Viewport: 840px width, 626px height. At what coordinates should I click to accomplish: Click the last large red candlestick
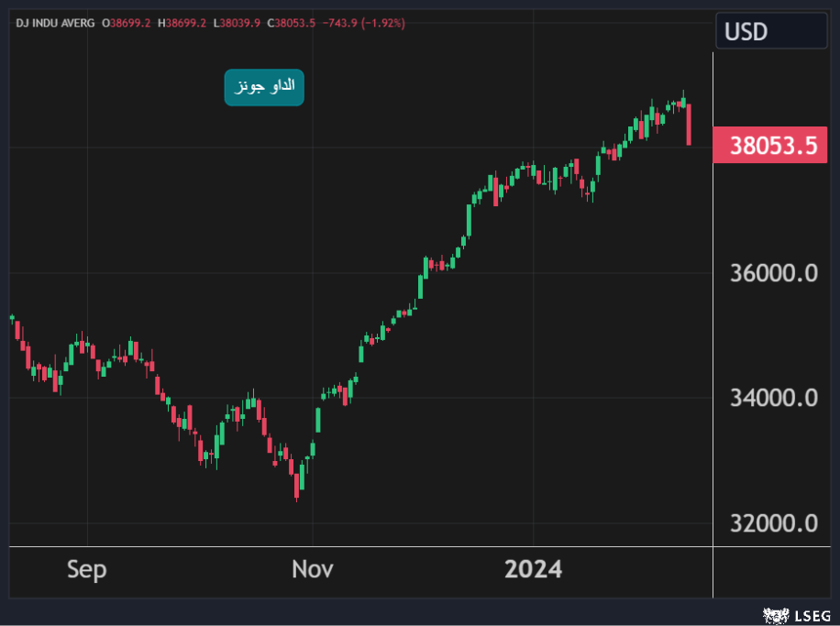click(x=689, y=125)
